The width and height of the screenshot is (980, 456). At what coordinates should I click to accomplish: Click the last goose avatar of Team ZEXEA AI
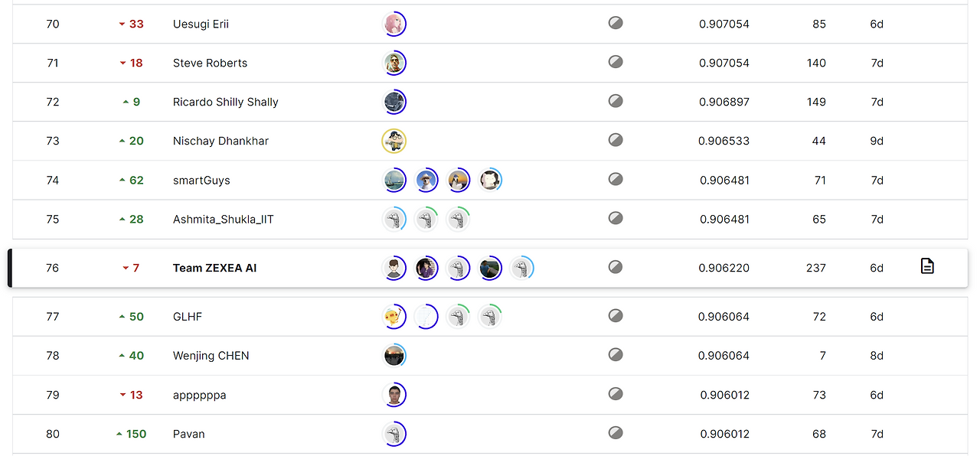coord(522,268)
